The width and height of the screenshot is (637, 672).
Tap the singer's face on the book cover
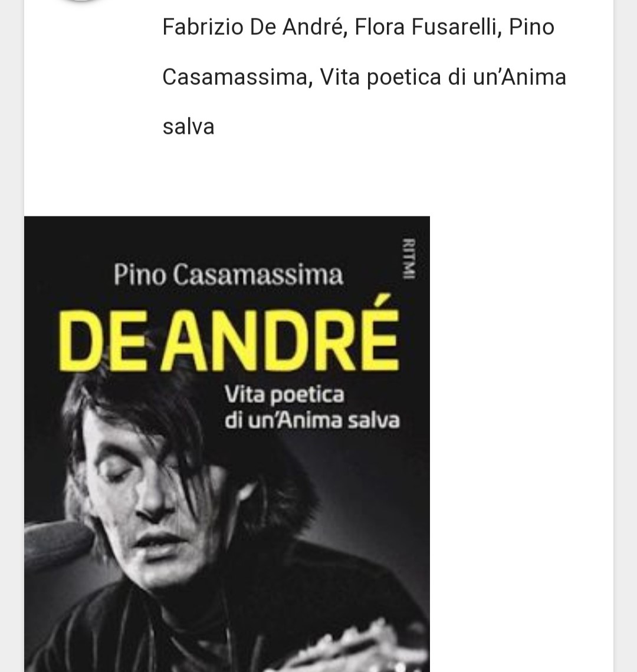click(146, 489)
